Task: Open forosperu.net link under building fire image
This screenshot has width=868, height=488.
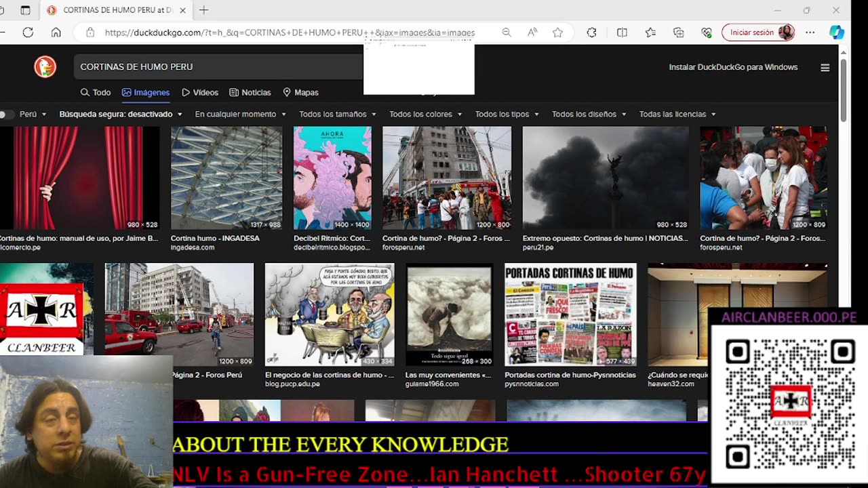Action: click(403, 247)
